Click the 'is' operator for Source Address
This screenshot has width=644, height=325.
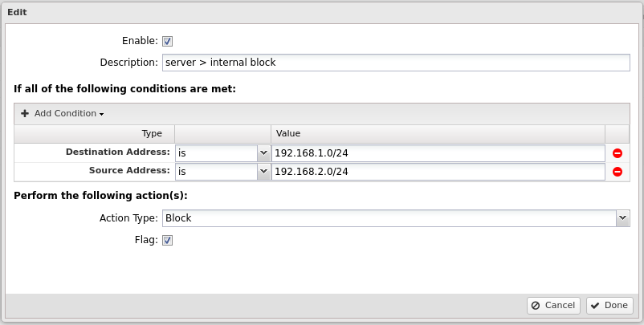[x=217, y=172]
